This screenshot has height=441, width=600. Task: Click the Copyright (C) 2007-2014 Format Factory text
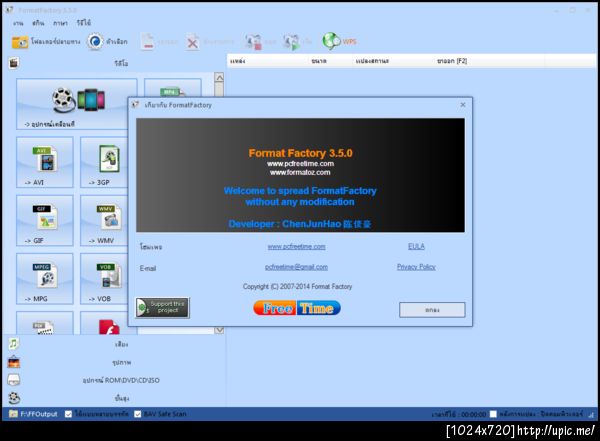pos(297,286)
